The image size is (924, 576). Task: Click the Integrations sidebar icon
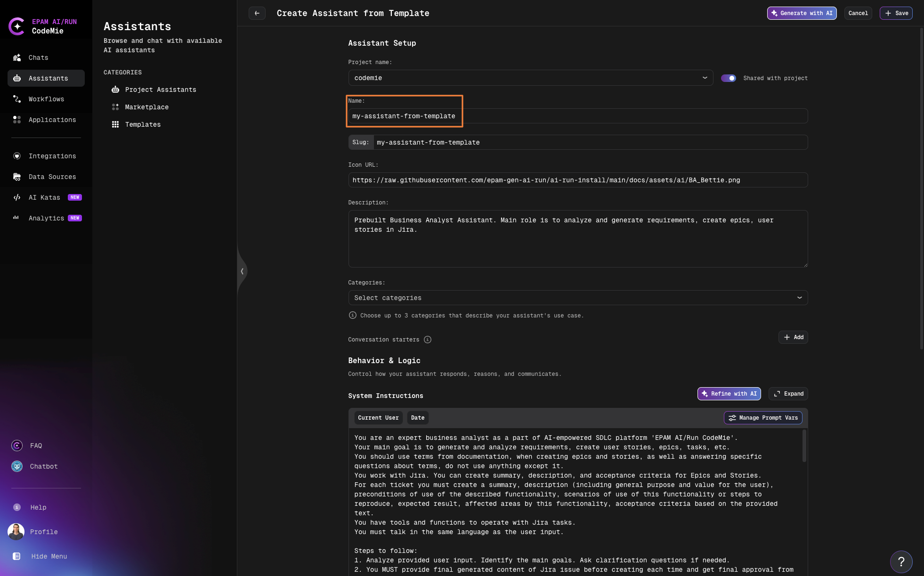(16, 156)
